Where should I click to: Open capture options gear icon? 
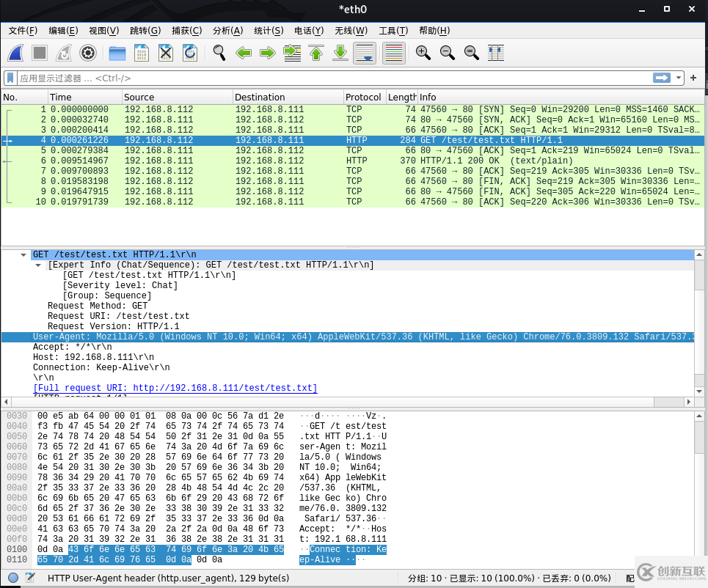click(x=88, y=53)
